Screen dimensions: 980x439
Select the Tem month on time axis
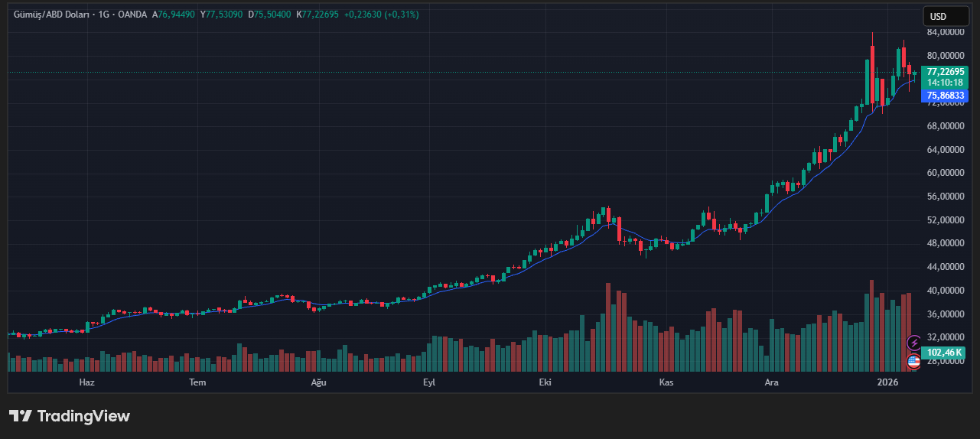[197, 382]
